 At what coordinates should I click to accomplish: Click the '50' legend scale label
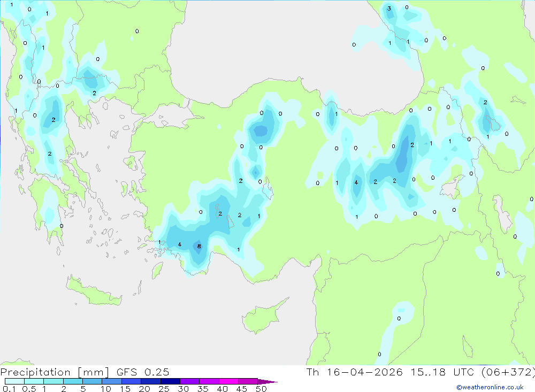pos(261,389)
